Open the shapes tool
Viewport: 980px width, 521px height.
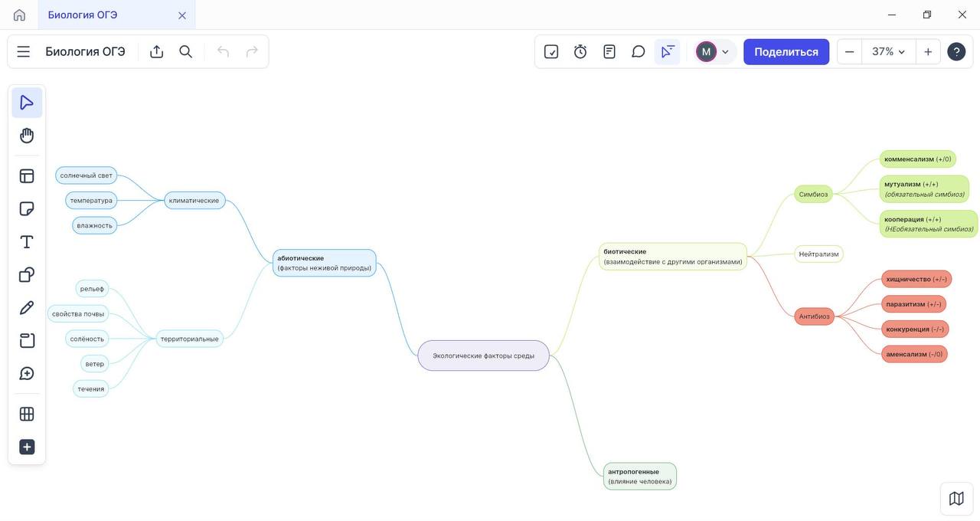pyautogui.click(x=27, y=275)
